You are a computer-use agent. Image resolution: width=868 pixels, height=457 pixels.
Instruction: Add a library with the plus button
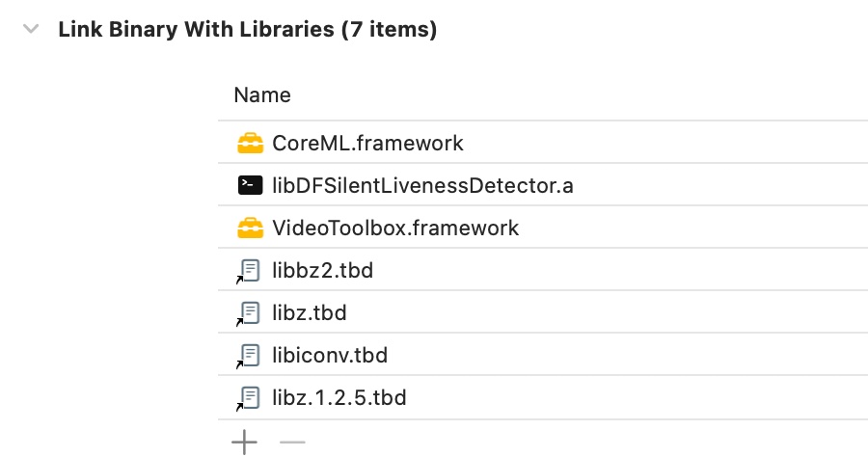(x=245, y=443)
